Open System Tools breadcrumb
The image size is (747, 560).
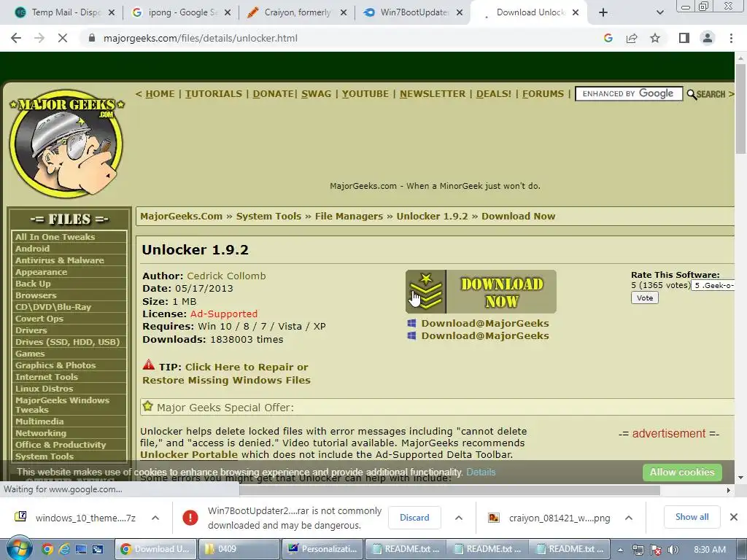pos(268,216)
